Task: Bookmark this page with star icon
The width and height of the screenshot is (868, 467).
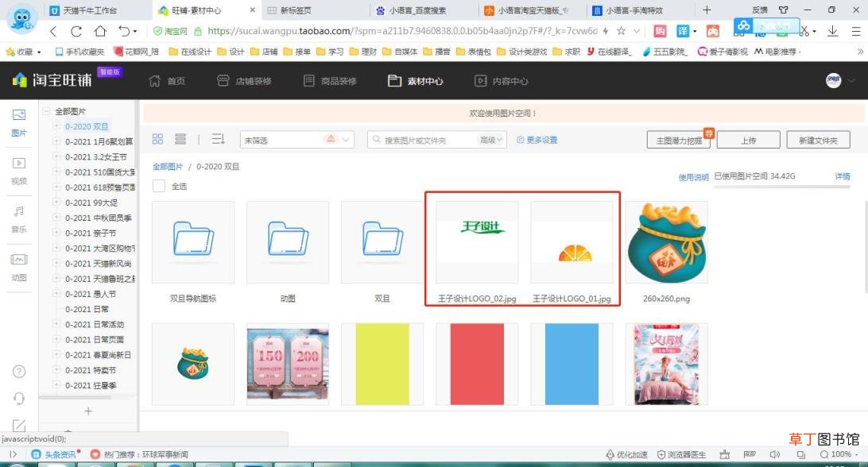Action: click(x=621, y=31)
